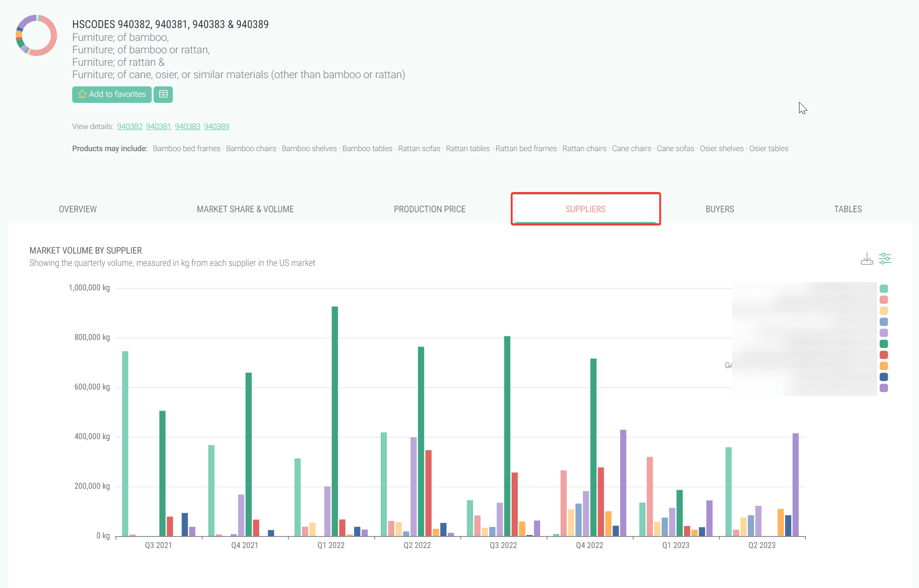Click the 'Bamboo bed frames' product text
The height and width of the screenshot is (588, 919).
pos(187,148)
